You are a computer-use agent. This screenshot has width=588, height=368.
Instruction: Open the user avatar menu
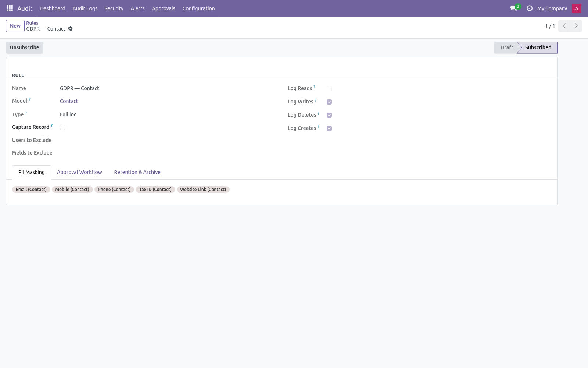point(577,8)
